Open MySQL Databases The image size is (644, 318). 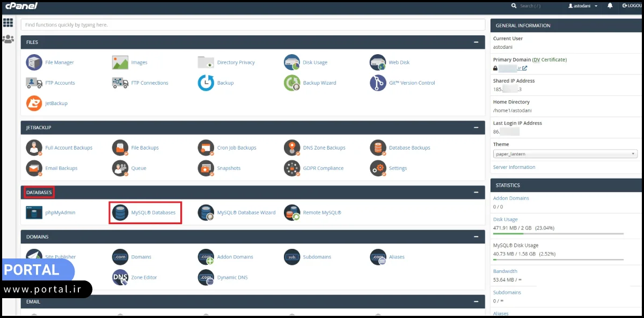(156, 212)
